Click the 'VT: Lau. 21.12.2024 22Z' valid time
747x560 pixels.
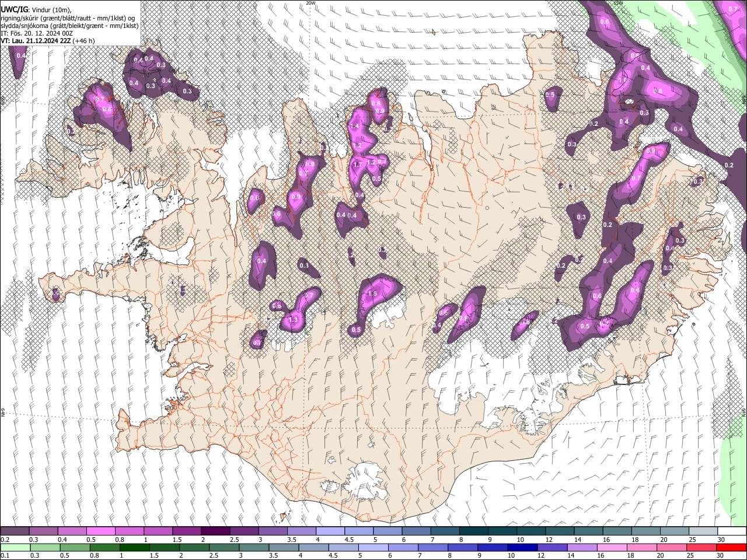[36, 41]
